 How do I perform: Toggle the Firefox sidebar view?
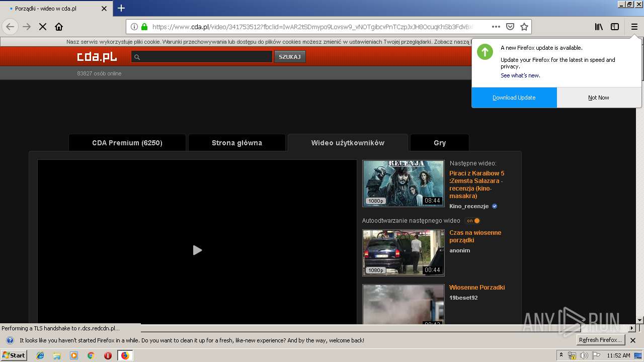point(615,27)
